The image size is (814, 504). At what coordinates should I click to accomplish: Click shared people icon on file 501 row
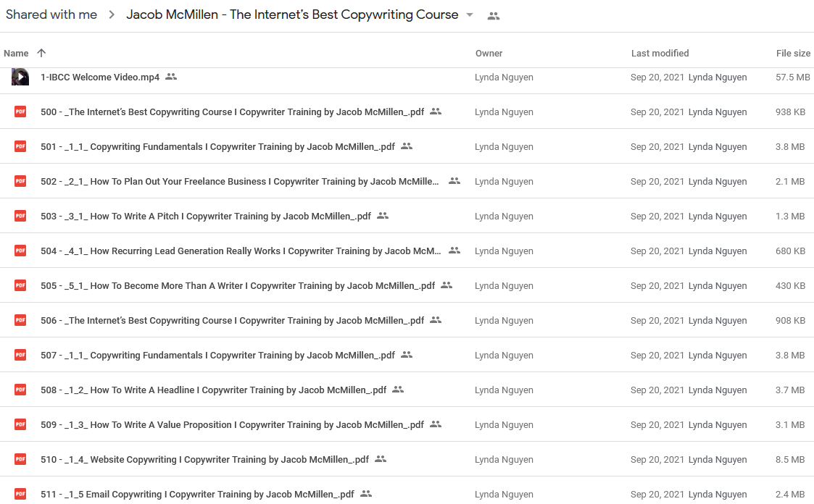(407, 146)
